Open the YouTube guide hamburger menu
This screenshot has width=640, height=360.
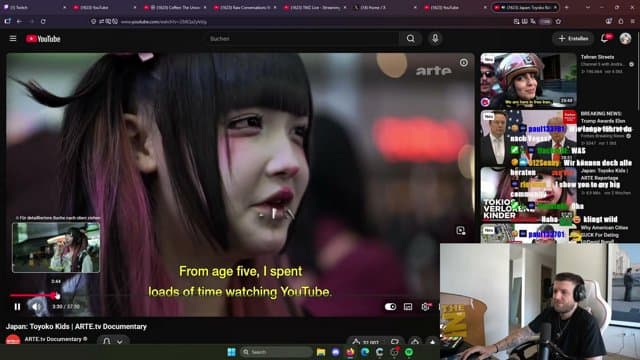click(13, 38)
